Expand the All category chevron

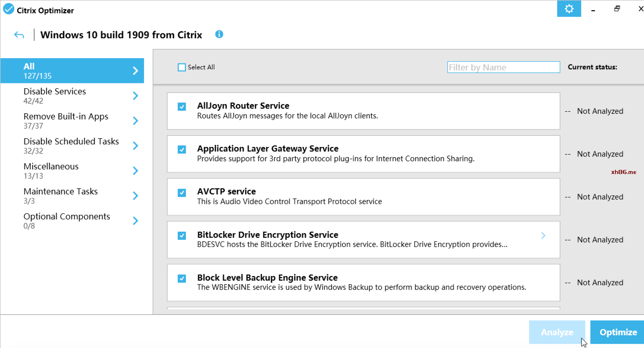point(135,71)
